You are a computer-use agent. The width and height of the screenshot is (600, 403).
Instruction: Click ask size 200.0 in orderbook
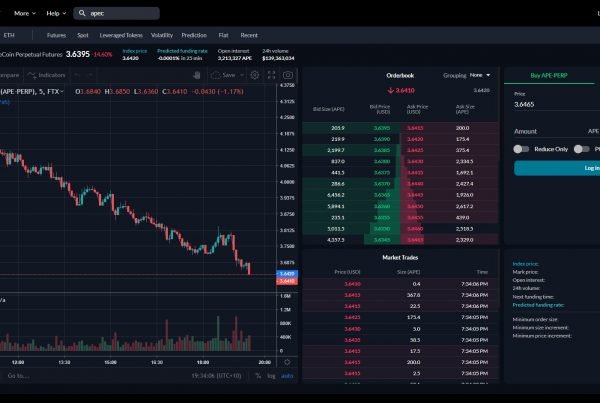462,128
